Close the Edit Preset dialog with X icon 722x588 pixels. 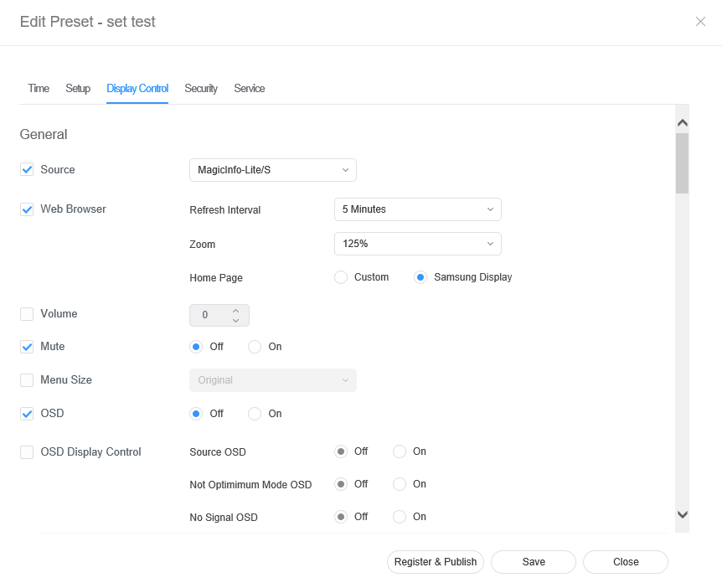click(700, 22)
